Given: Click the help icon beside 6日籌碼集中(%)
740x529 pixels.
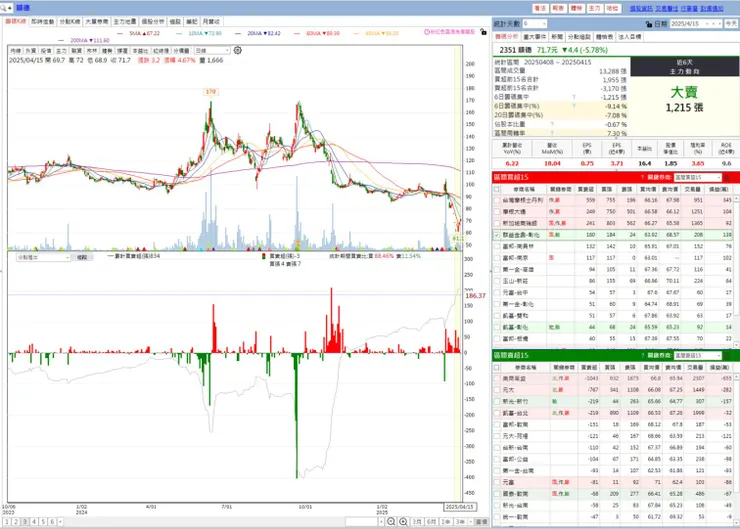Looking at the screenshot, I should pos(574,106).
